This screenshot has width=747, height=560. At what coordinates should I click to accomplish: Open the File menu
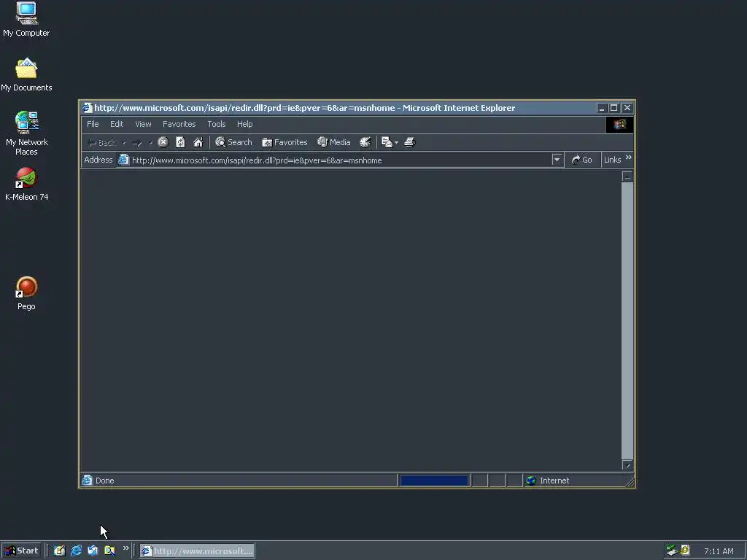93,124
